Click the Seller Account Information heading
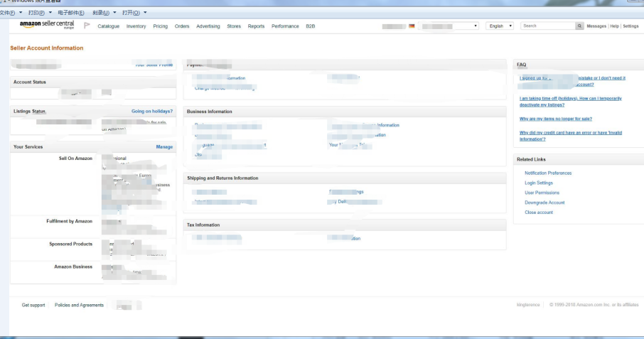 (x=47, y=48)
